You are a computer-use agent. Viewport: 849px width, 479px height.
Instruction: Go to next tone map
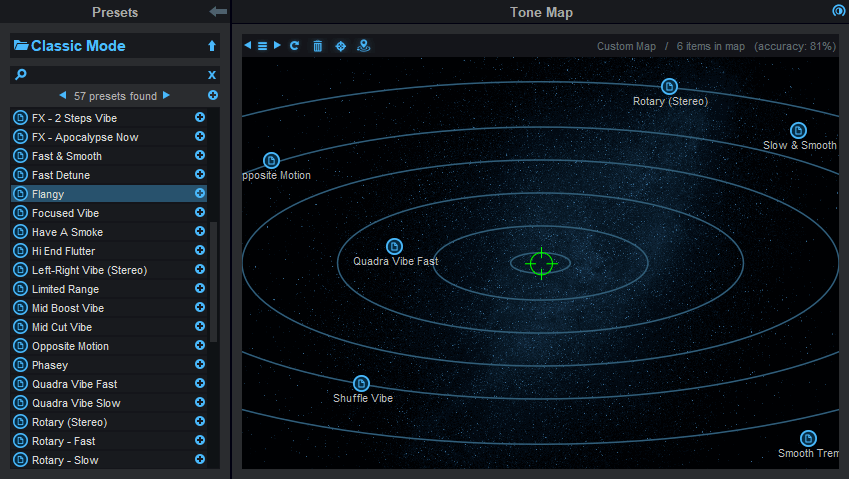point(277,45)
